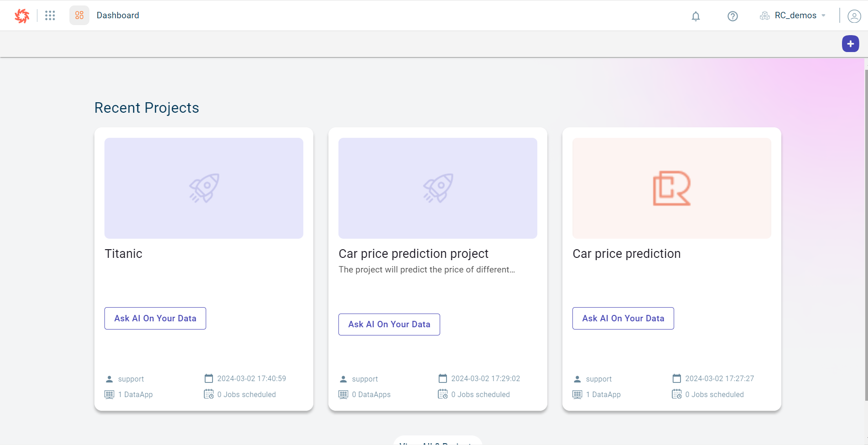The width and height of the screenshot is (868, 445).
Task: Click the Car price prediction project title
Action: [413, 254]
